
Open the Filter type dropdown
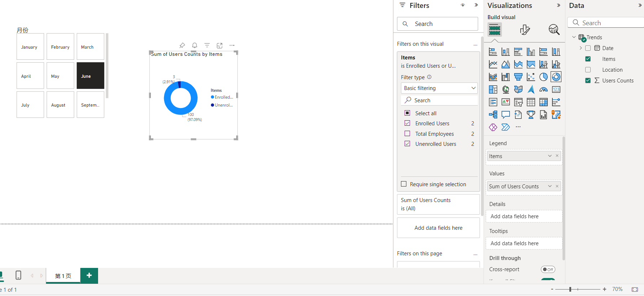pyautogui.click(x=439, y=88)
